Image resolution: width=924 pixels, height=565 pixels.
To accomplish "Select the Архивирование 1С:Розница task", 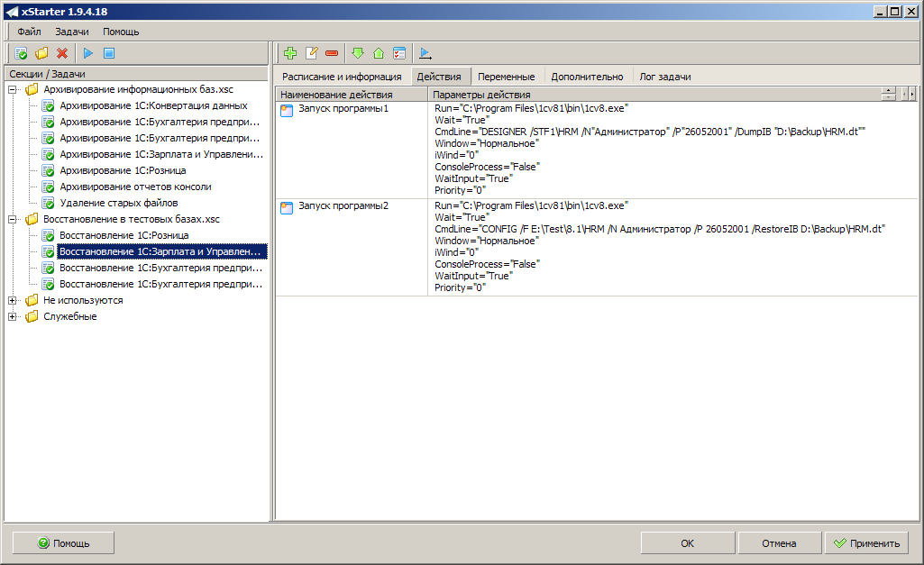I will (x=124, y=171).
